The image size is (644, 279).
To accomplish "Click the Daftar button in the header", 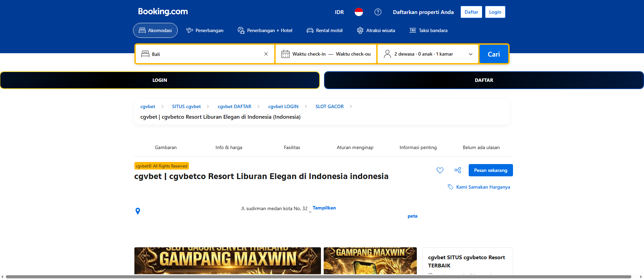I will point(471,12).
